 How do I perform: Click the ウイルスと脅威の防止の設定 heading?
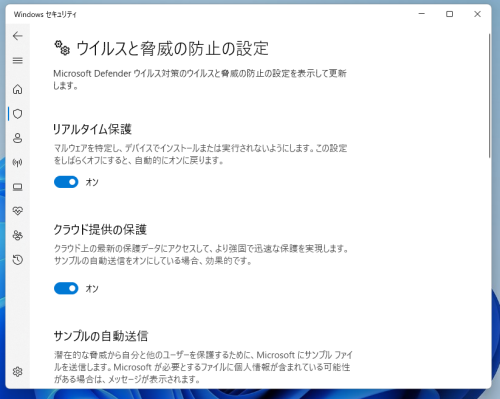click(172, 49)
